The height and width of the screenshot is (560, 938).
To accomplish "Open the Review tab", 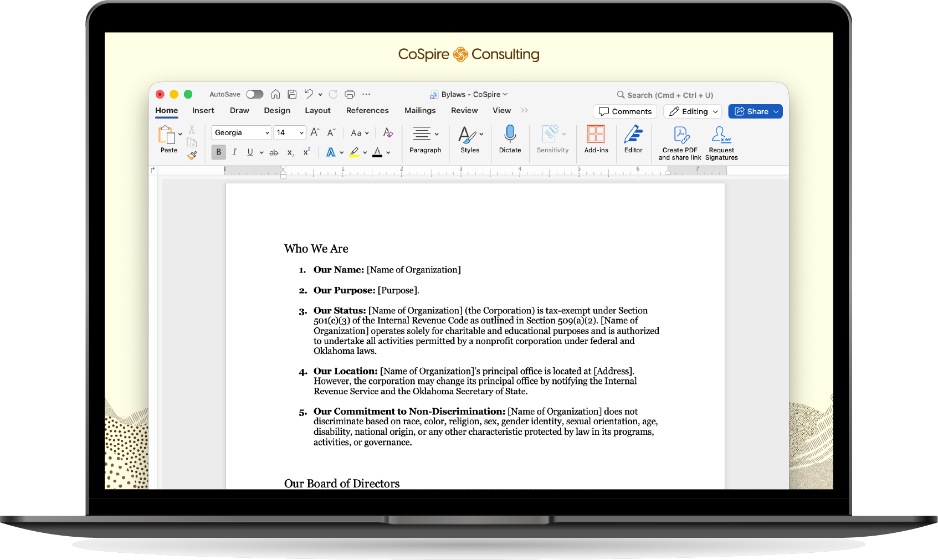I will (x=464, y=111).
